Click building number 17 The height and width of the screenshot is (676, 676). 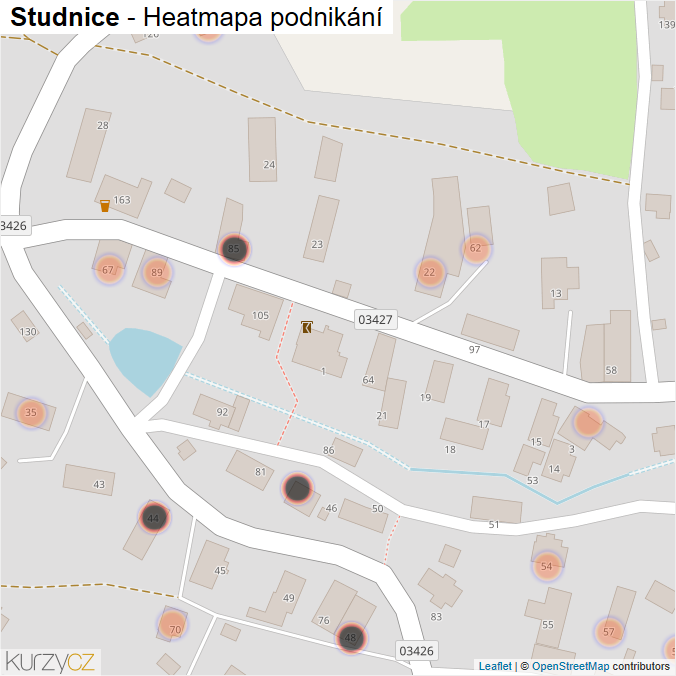[x=484, y=425]
